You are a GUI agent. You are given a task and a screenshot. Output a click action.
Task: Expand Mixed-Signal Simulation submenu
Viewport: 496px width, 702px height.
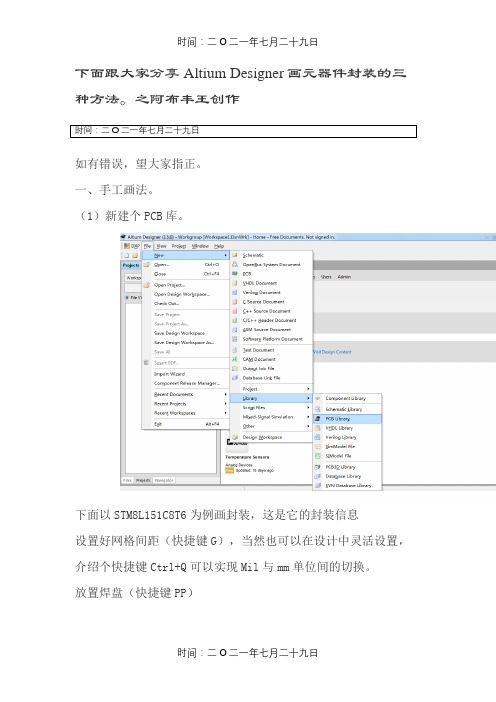click(x=271, y=417)
